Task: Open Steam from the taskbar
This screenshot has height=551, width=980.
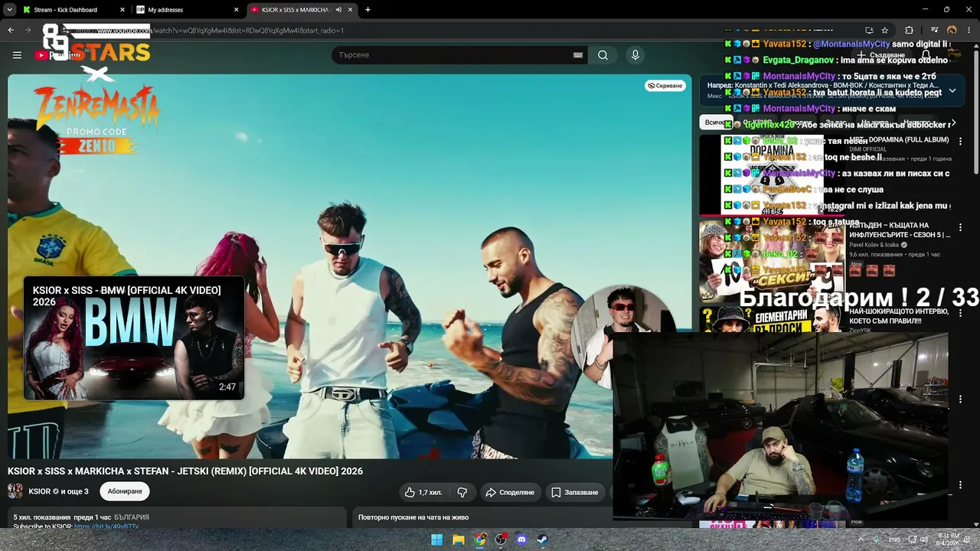Action: click(543, 540)
